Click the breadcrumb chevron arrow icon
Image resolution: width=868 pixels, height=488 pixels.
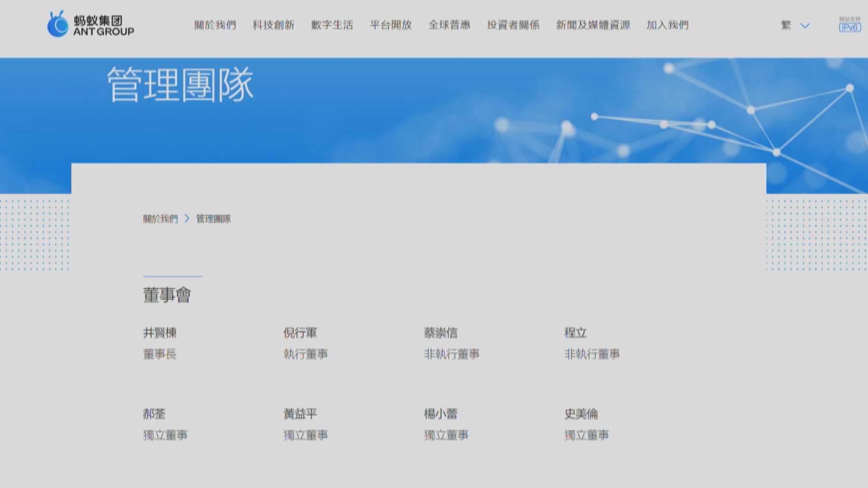point(187,219)
